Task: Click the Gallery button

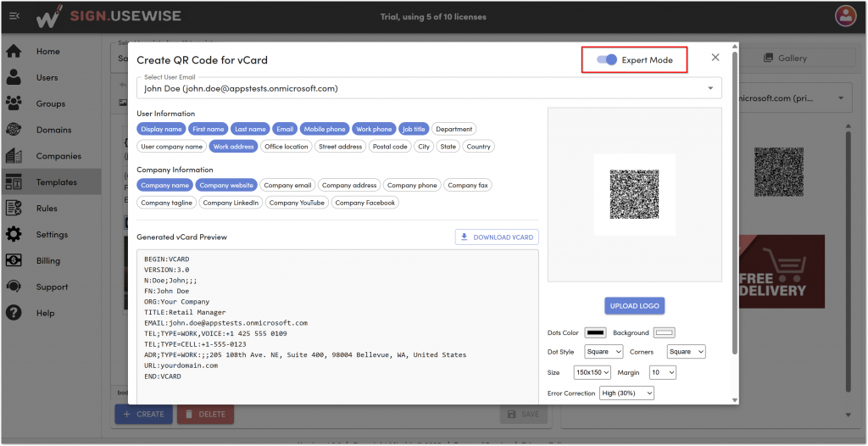Action: (784, 59)
